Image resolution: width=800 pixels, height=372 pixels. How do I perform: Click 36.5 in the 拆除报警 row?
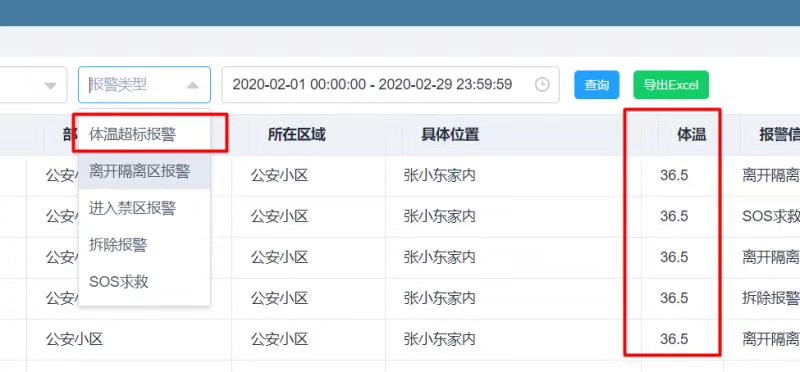click(x=674, y=298)
